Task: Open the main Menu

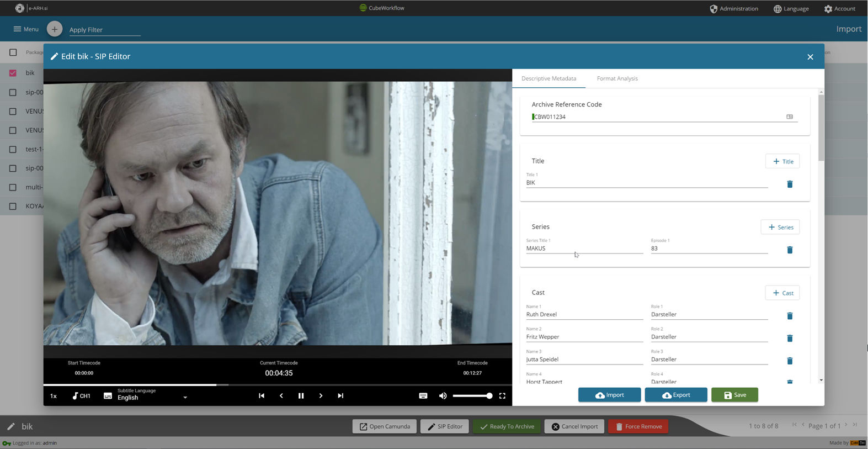Action: coord(26,29)
